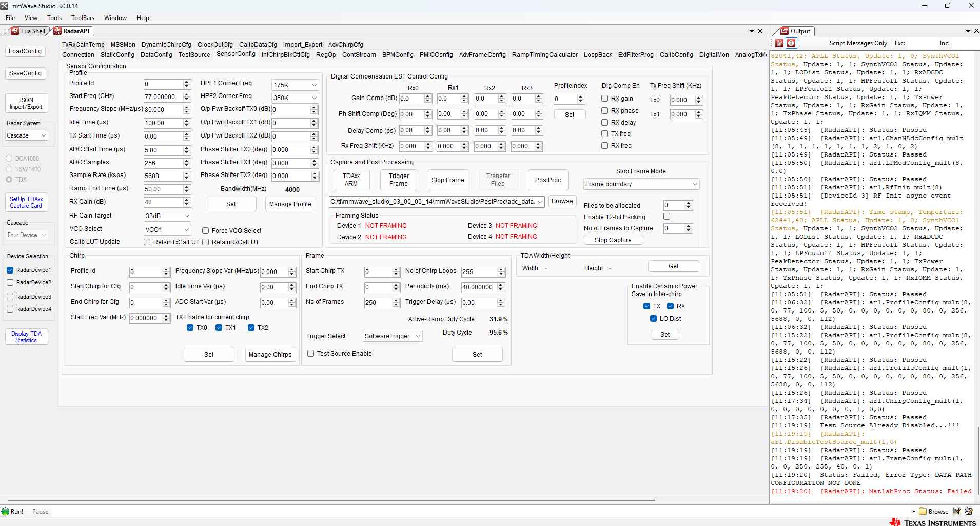Uncheck LO Dist dynamic power save
The height and width of the screenshot is (526, 980).
click(653, 319)
